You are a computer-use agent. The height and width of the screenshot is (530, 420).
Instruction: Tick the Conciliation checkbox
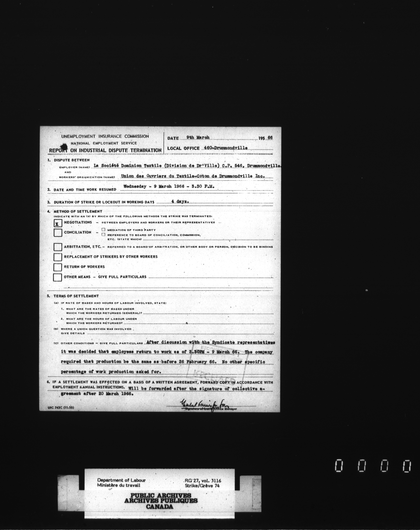click(x=58, y=233)
